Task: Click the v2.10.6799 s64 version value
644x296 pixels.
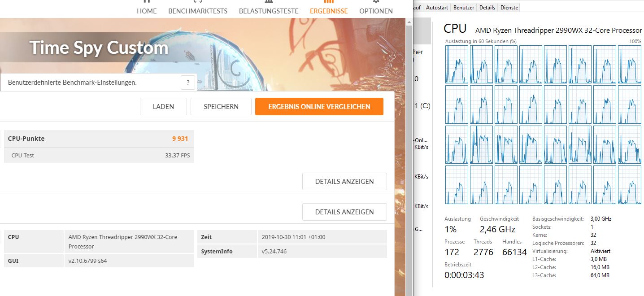Action: (x=88, y=261)
